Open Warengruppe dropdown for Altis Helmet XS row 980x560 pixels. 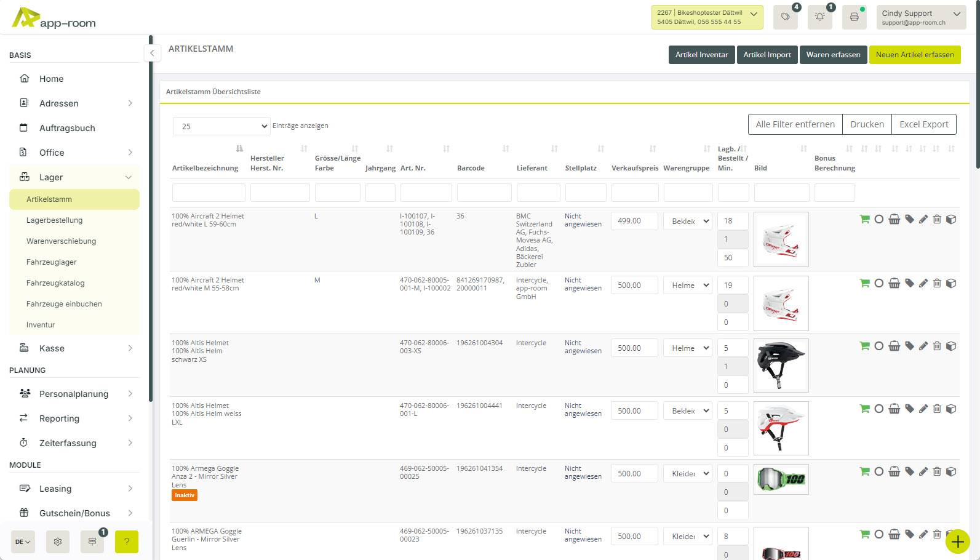pyautogui.click(x=688, y=348)
